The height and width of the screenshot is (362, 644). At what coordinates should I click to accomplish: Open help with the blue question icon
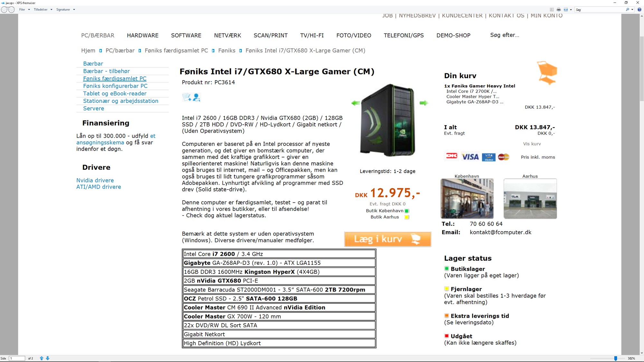tap(639, 10)
